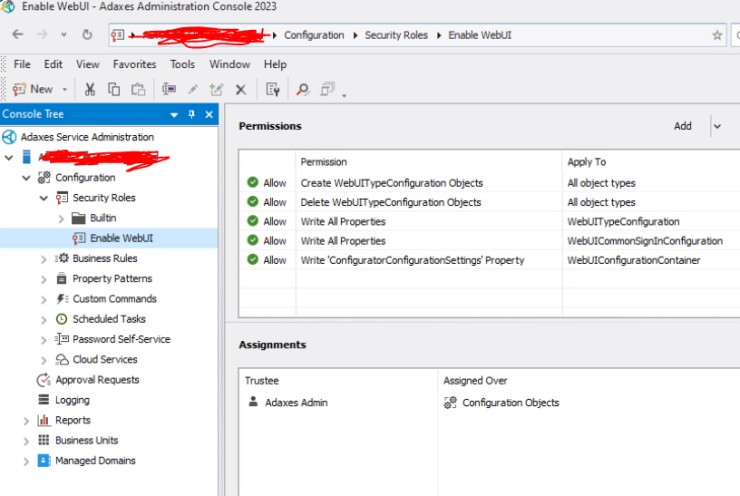740x496 pixels.
Task: Select Write 'ConfiguratorConfigurationSettings' Property row
Action: click(489, 260)
